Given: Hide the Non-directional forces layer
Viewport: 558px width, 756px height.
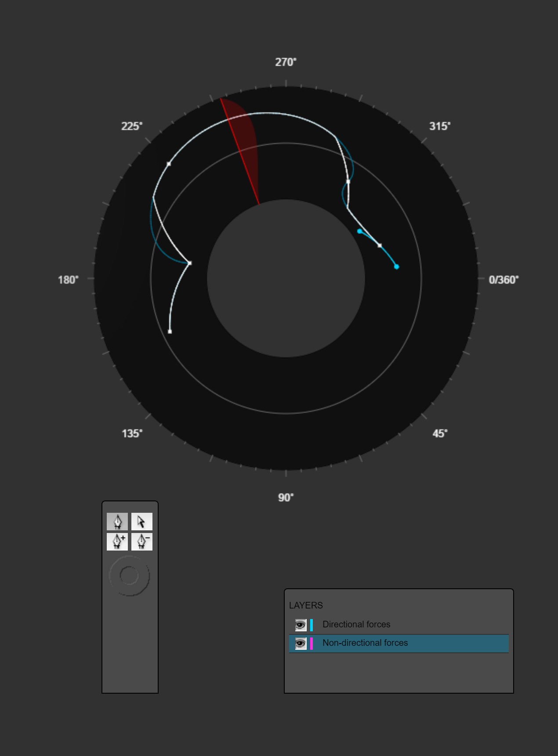Looking at the screenshot, I should click(301, 643).
